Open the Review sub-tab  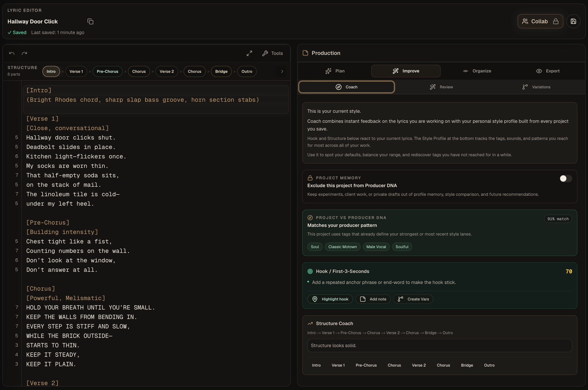tap(441, 87)
